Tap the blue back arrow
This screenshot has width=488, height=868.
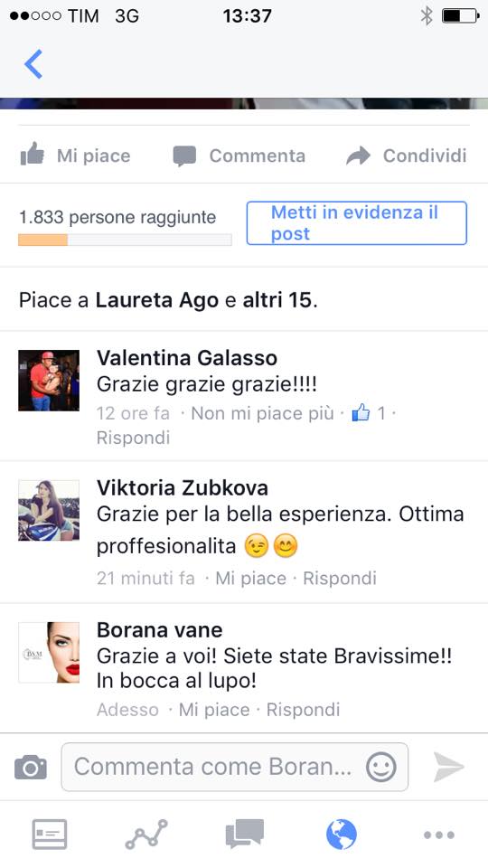[x=33, y=64]
